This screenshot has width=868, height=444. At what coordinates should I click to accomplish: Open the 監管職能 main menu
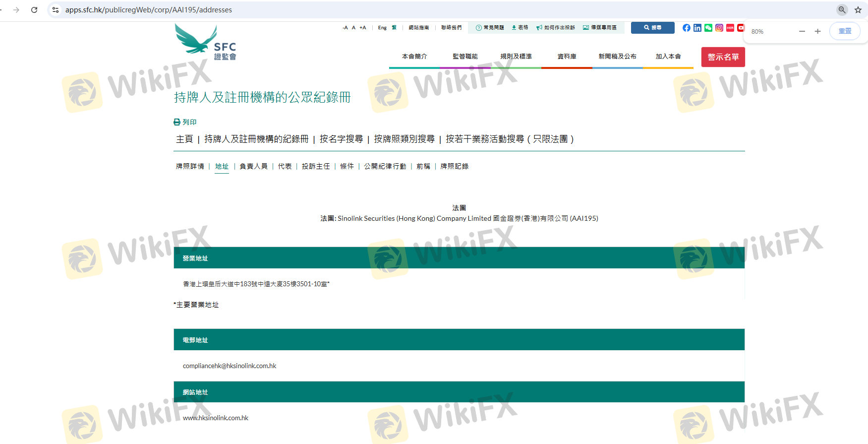tap(465, 57)
